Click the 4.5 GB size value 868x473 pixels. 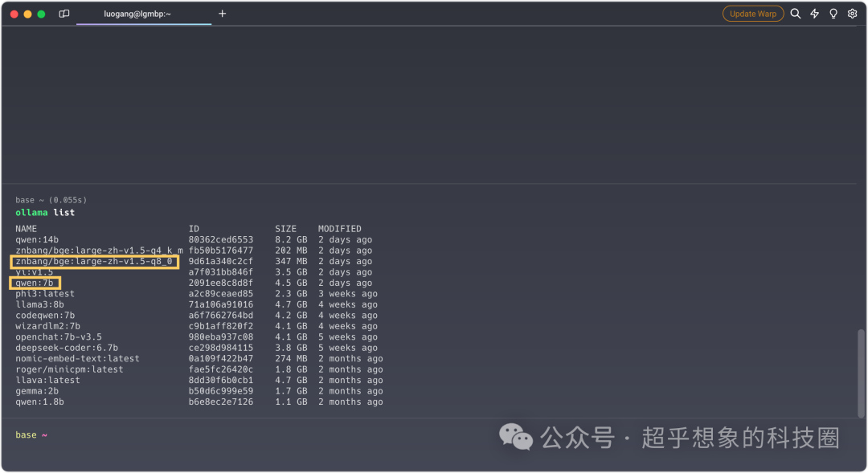click(x=291, y=283)
